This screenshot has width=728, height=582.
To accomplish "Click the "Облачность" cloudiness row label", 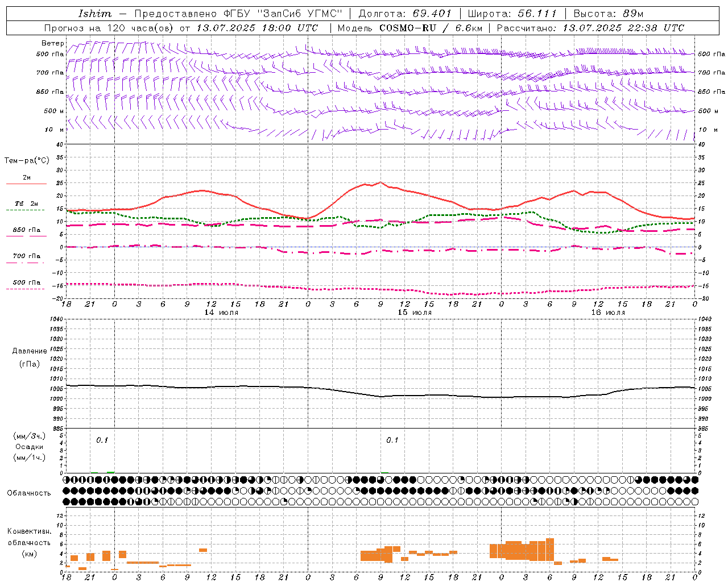I will click(x=29, y=493).
